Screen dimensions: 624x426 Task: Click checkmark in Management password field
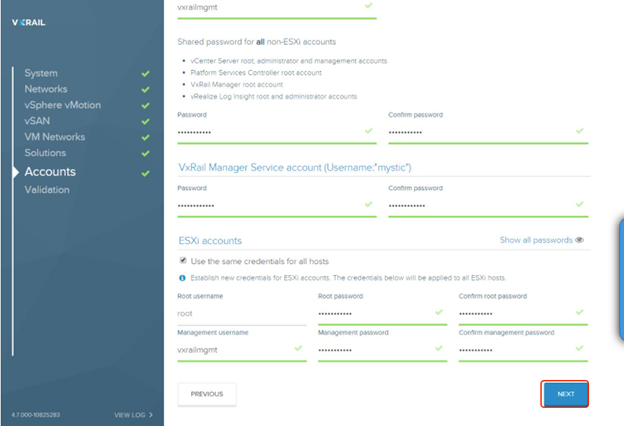coord(439,348)
